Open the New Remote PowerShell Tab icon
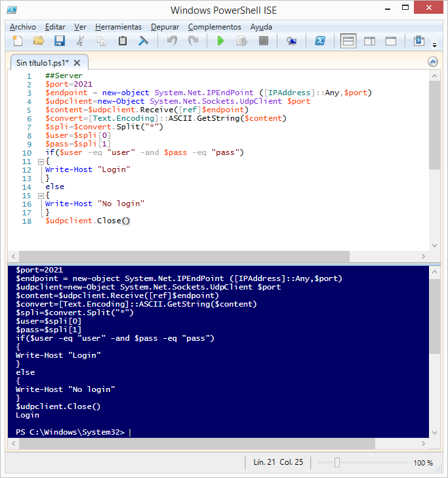448x478 pixels. (x=291, y=41)
